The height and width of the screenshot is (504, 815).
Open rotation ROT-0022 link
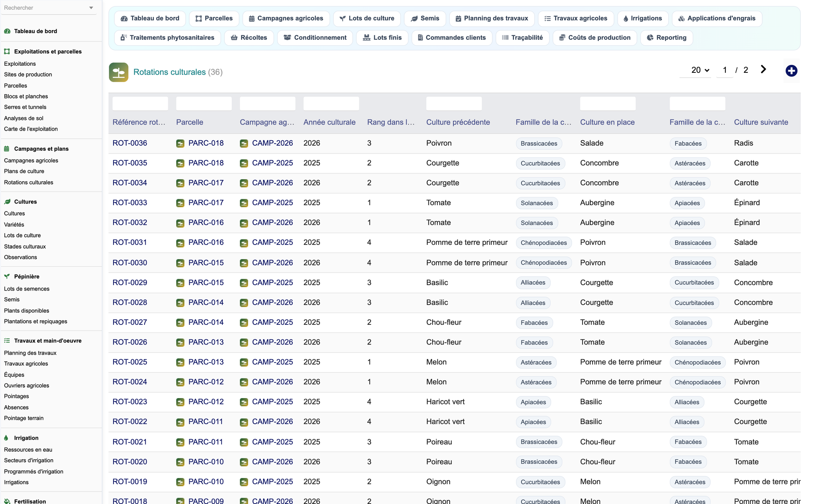point(130,422)
